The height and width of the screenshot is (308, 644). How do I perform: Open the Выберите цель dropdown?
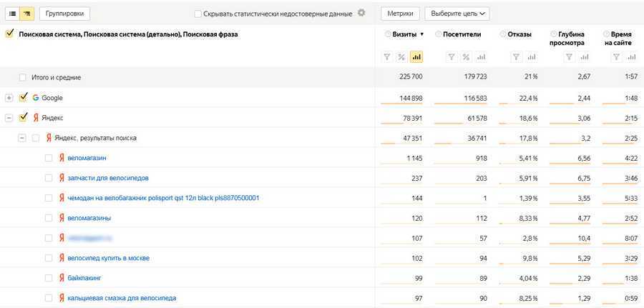coord(457,13)
